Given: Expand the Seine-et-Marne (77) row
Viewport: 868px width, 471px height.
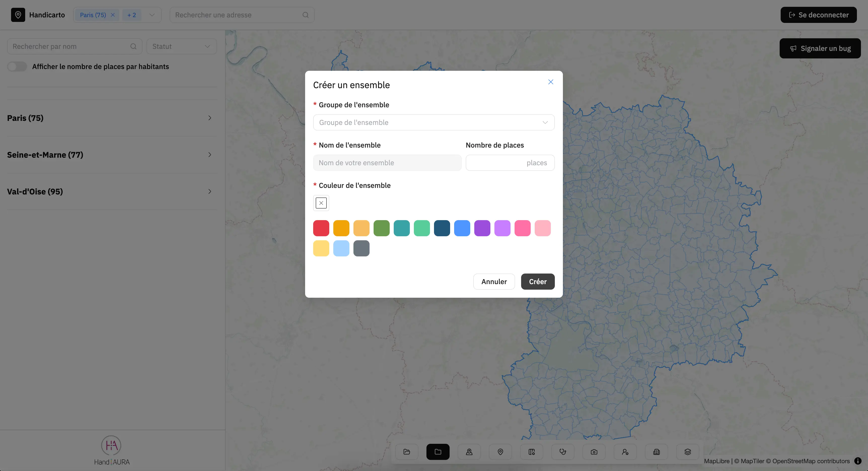Looking at the screenshot, I should [x=111, y=155].
